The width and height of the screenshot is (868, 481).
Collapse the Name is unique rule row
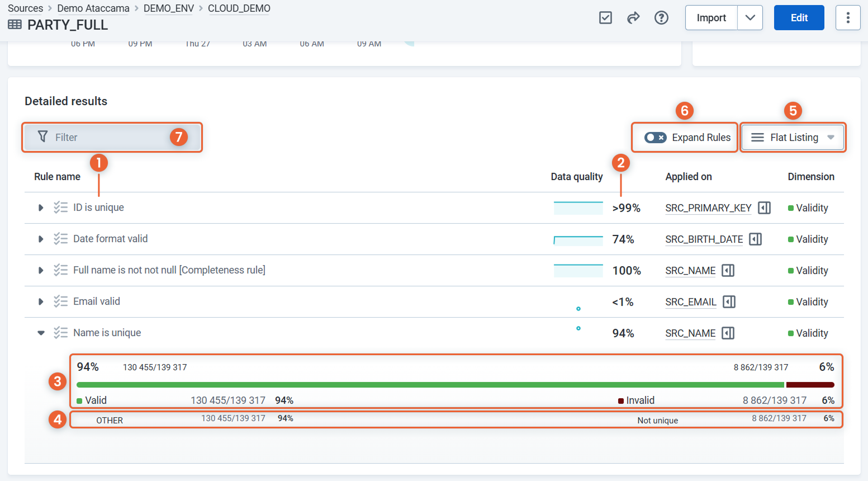point(41,333)
